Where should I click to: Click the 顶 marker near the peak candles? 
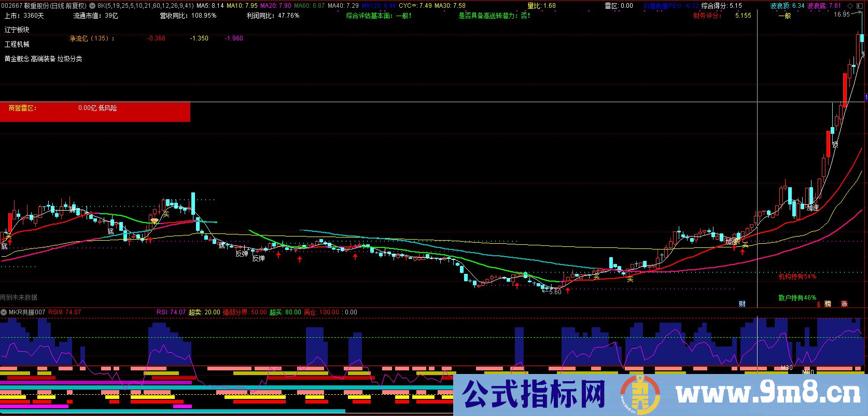point(835,145)
